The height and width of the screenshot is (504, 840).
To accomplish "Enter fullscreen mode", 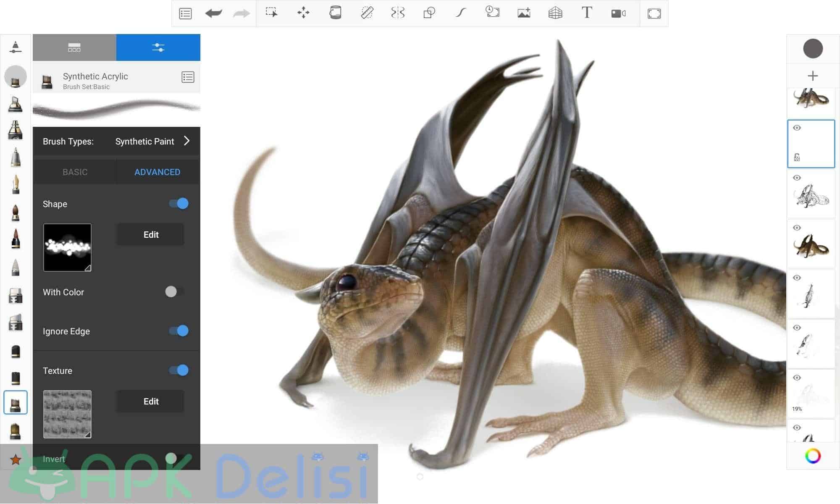I will click(654, 13).
